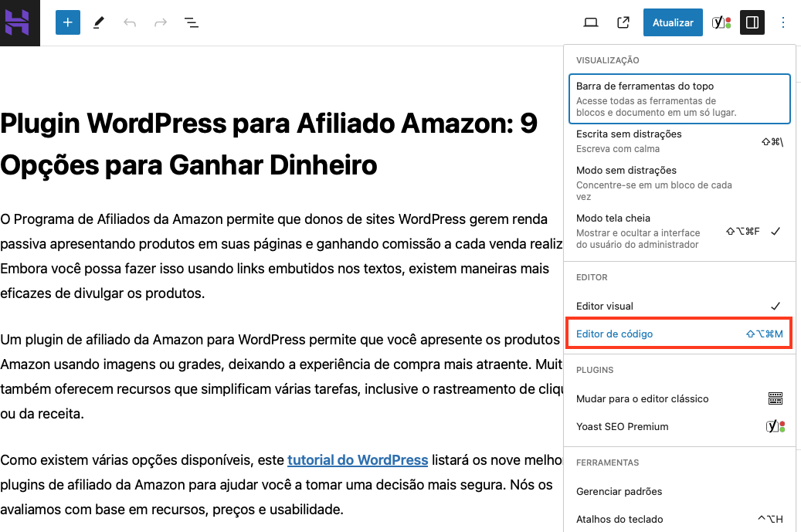Open the preview device dropdown
This screenshot has width=801, height=532.
(591, 22)
